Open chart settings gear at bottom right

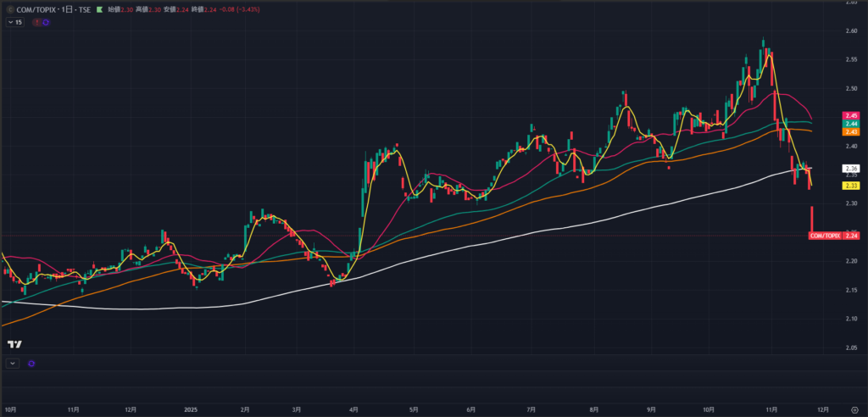(854, 409)
